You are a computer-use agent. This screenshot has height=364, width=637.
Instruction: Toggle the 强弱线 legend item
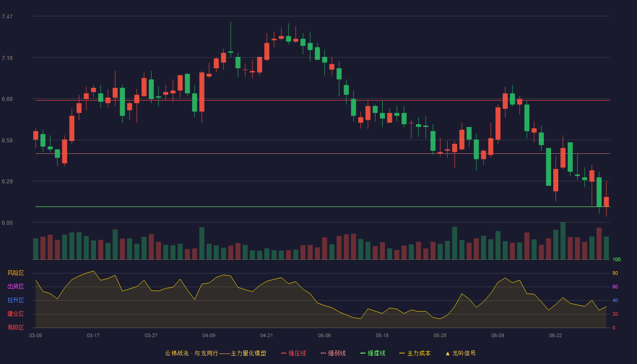(333, 353)
